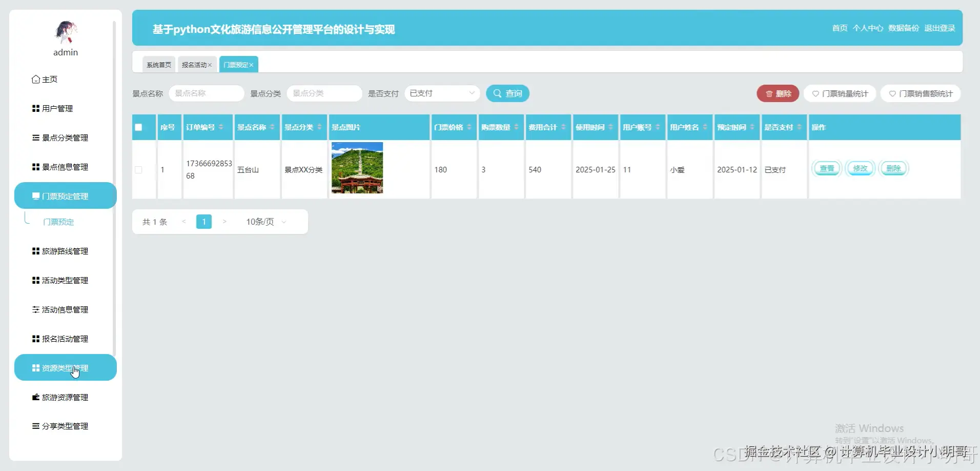This screenshot has height=471, width=980.
Task: Close the 报名活动 tab
Action: click(x=210, y=65)
